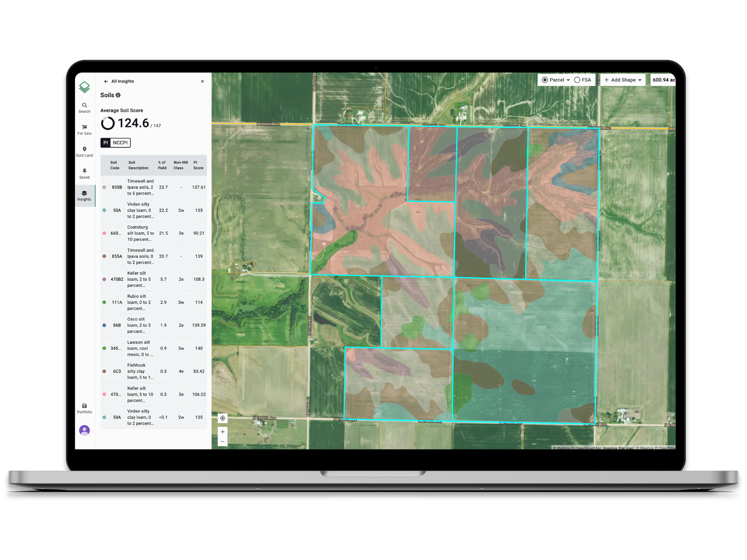This screenshot has width=747, height=560.
Task: Click the teal swatch for 50A 22.2 row
Action: point(104,211)
